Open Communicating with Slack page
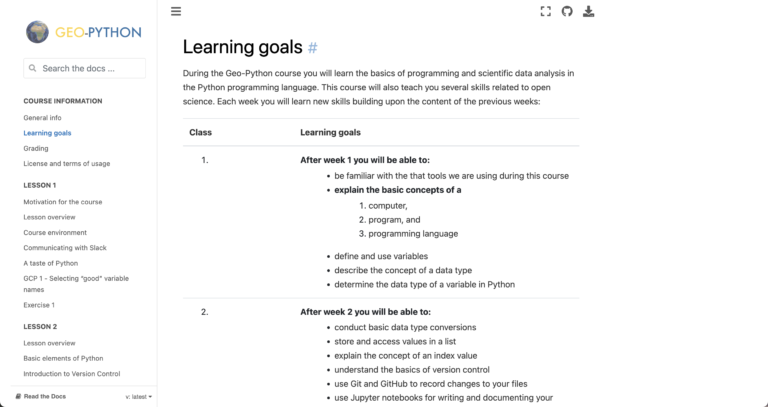 65,248
